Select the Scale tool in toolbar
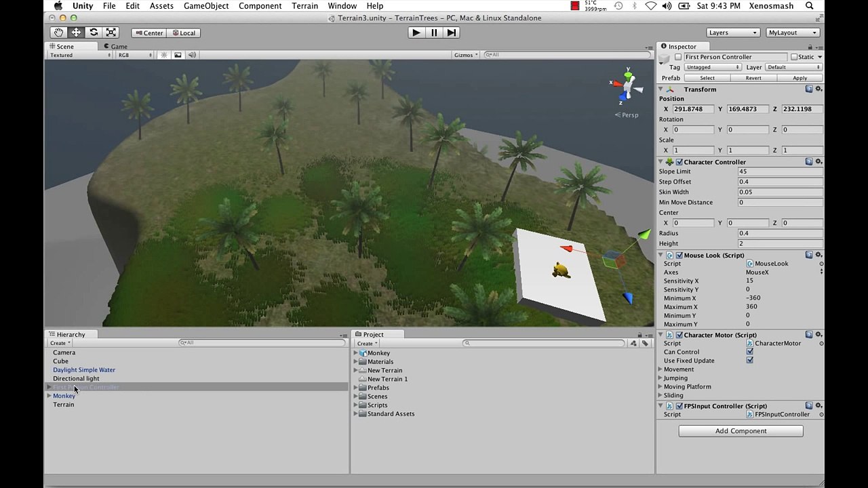 click(111, 33)
